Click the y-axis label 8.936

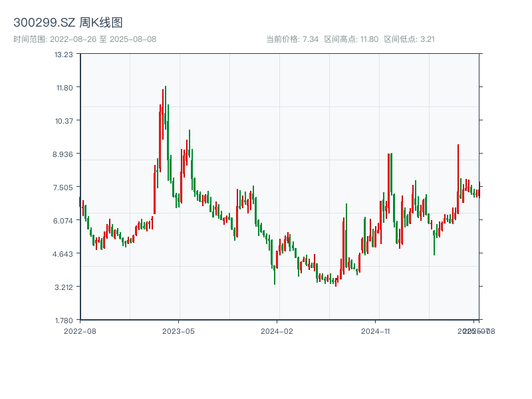pos(63,154)
